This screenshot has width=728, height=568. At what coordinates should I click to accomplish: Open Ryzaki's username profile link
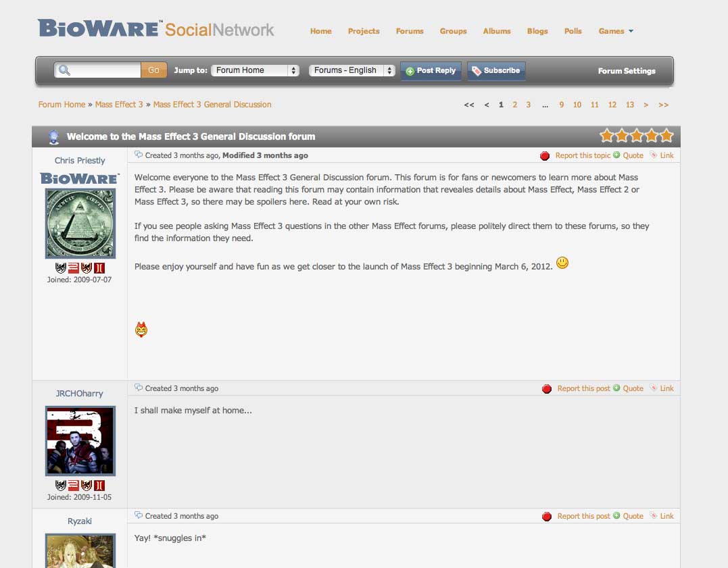tap(80, 521)
